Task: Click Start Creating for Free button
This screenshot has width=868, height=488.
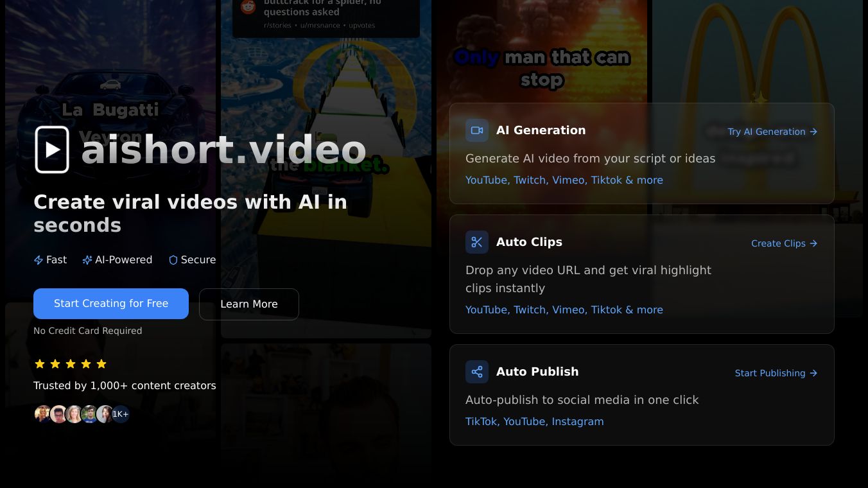Action: pos(111,304)
